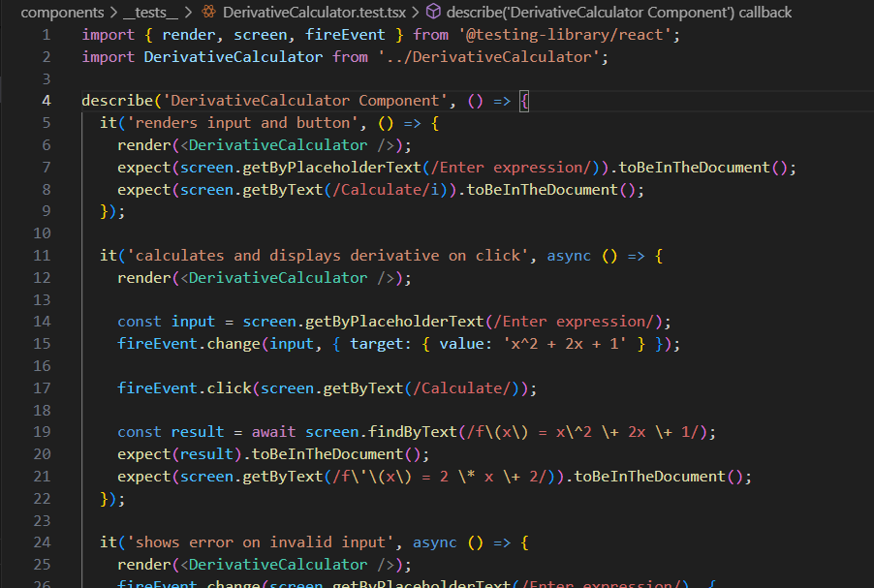Image resolution: width=874 pixels, height=588 pixels.
Task: Click 'fireEvent.change' on line 15
Action: 188,344
